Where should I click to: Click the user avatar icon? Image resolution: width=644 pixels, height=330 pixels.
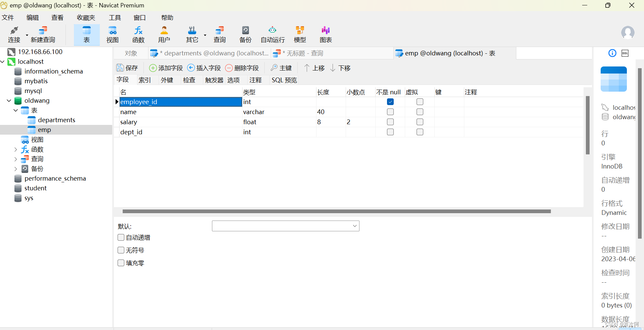pos(628,33)
